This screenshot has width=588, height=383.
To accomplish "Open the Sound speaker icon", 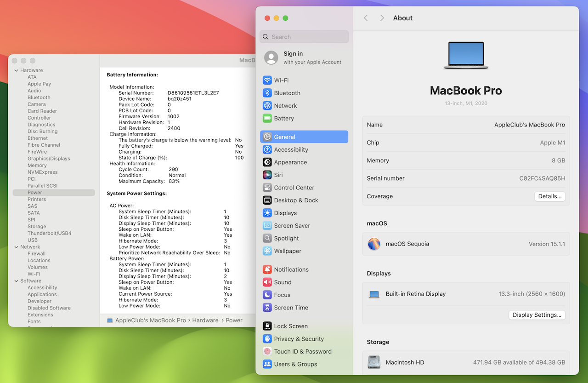I will 267,282.
